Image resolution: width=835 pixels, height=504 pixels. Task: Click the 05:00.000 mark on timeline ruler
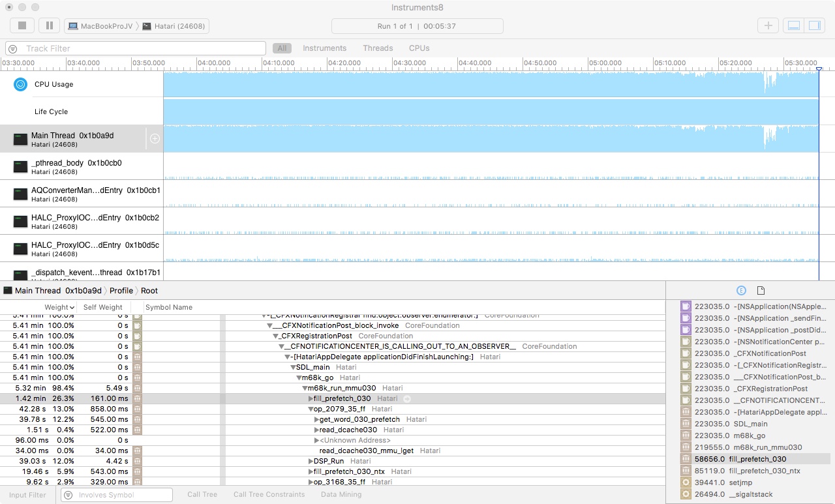coord(605,63)
